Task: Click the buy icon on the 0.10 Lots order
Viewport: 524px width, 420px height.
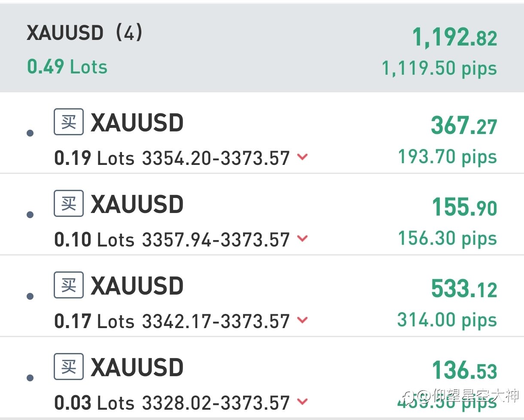Action: pos(69,203)
